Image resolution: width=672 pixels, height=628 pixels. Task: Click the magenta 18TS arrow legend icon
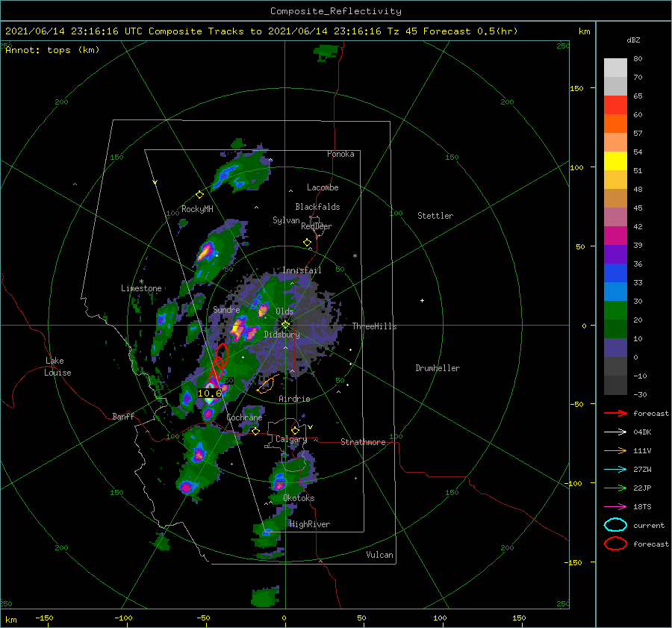(615, 507)
